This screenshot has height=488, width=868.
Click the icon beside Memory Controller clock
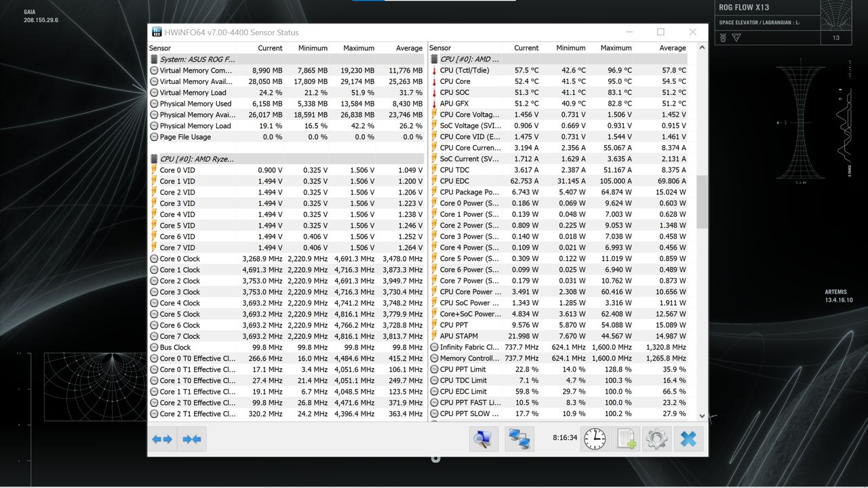(435, 358)
